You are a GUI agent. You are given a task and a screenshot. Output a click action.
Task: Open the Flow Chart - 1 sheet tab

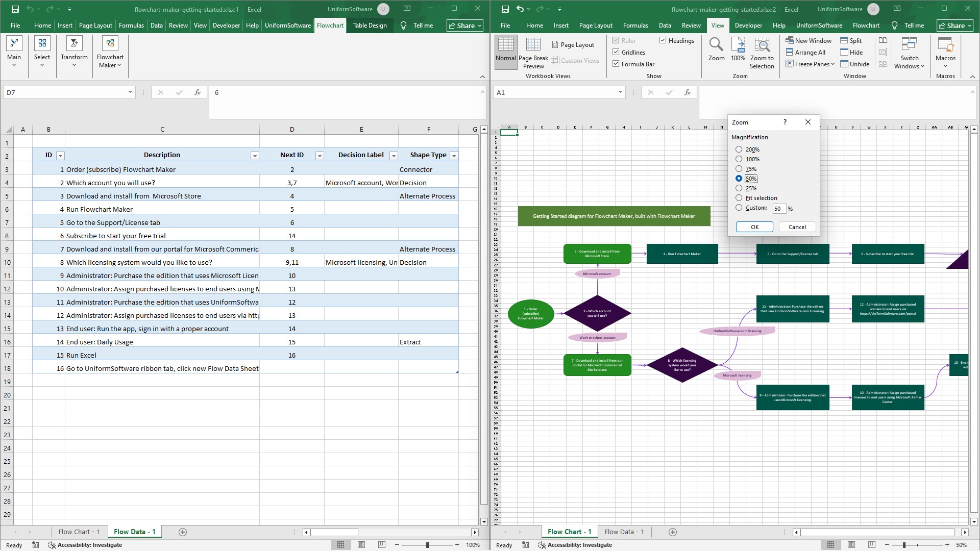click(x=79, y=532)
